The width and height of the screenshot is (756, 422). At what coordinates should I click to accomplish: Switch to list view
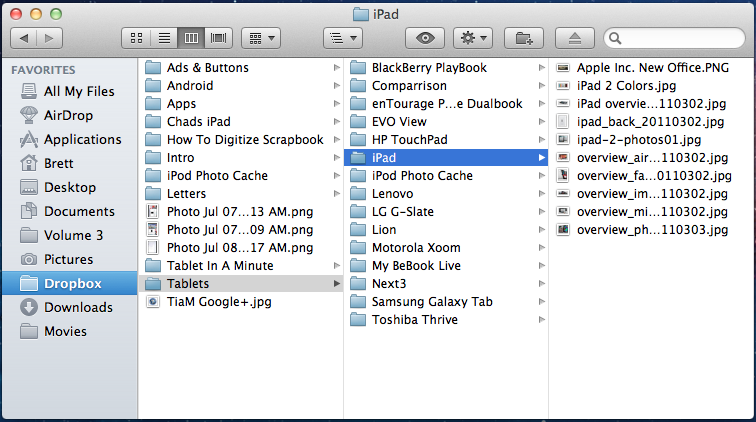pyautogui.click(x=164, y=38)
